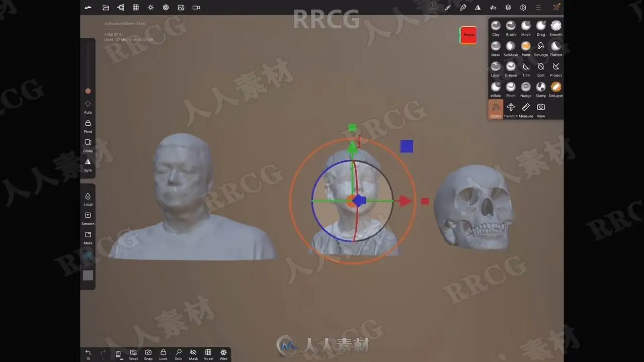The height and width of the screenshot is (362, 644).
Task: Toggle Local gizmo orientation
Action: coord(88,199)
